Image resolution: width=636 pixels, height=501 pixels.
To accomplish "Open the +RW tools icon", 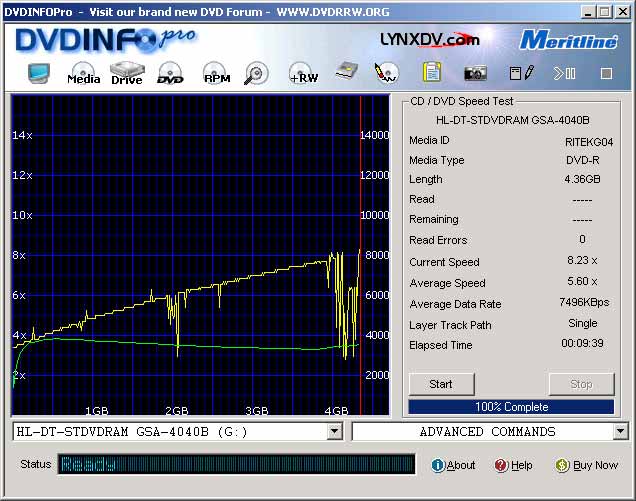I will tap(303, 73).
